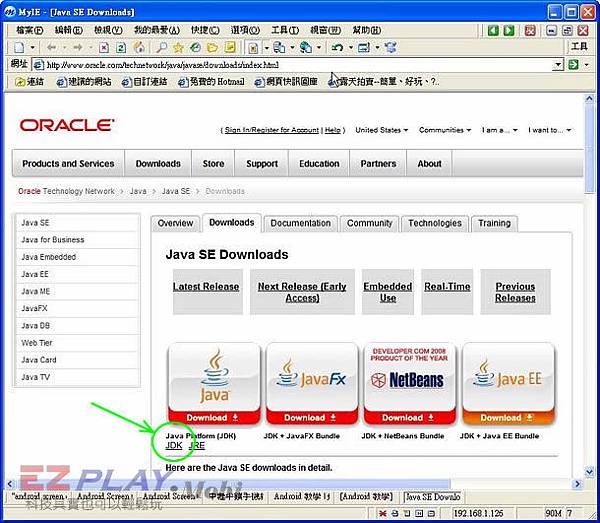The width and height of the screenshot is (600, 523).
Task: Click the Undo arrow toolbar icon
Action: pos(337,47)
